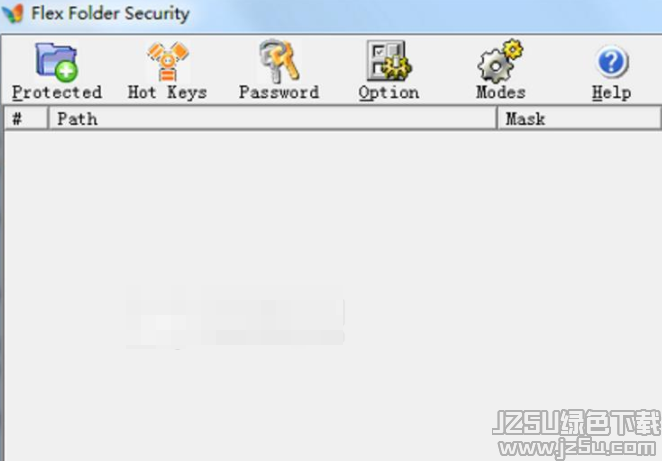Image resolution: width=662 pixels, height=461 pixels.
Task: Select the Modes gears icon
Action: pos(500,61)
